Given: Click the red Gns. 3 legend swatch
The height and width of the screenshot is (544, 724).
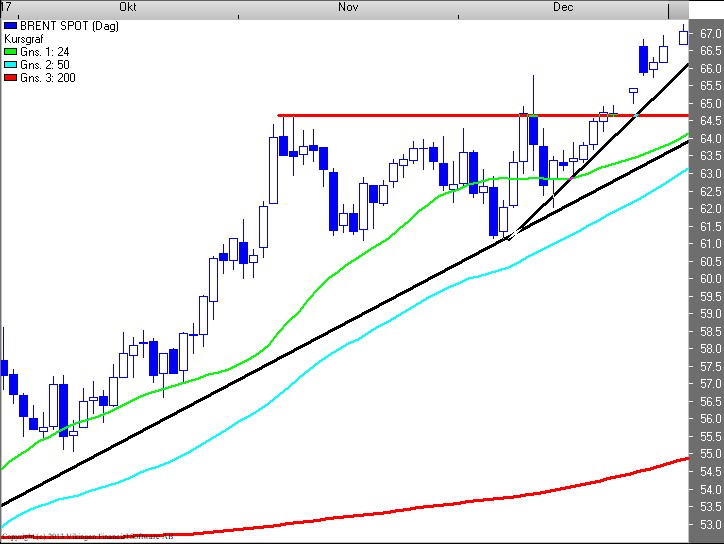Looking at the screenshot, I should click(x=10, y=78).
